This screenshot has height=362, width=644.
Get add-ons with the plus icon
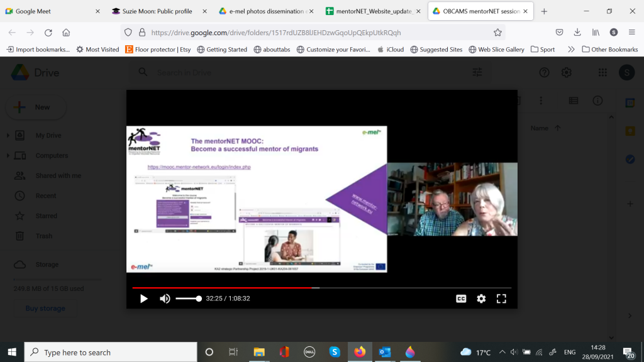(x=630, y=204)
